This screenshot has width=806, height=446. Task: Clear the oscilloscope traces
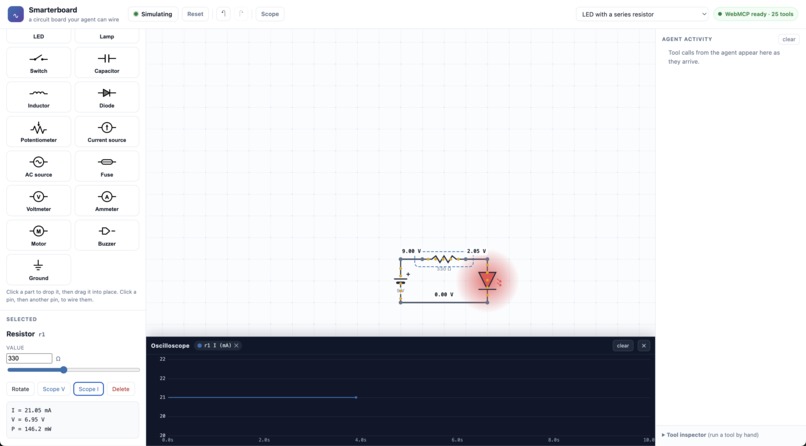click(x=622, y=346)
